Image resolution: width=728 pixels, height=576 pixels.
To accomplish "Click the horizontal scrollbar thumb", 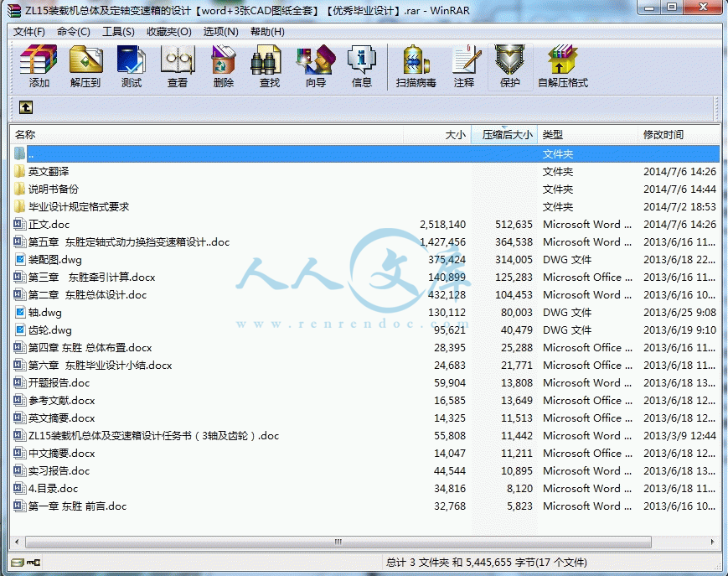I will [338, 542].
